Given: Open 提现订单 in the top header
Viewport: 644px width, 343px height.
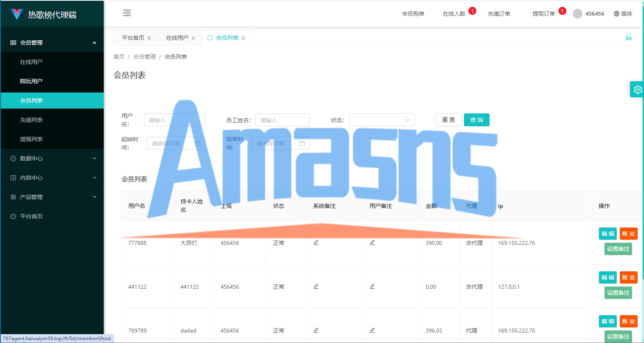Looking at the screenshot, I should pos(544,14).
